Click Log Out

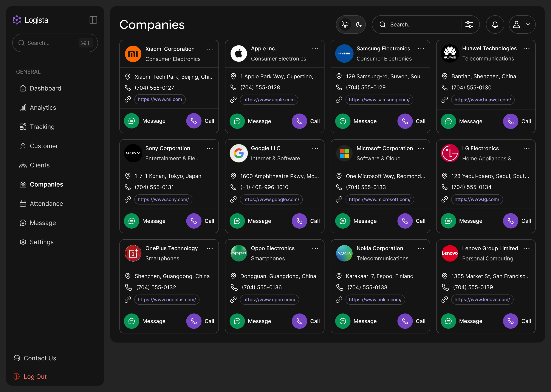[x=30, y=377]
